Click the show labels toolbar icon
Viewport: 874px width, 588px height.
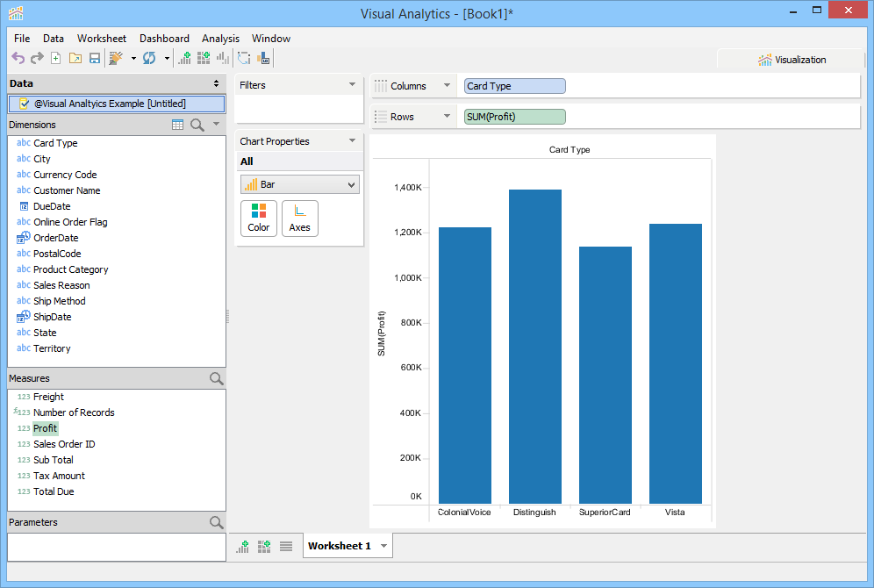(x=263, y=58)
